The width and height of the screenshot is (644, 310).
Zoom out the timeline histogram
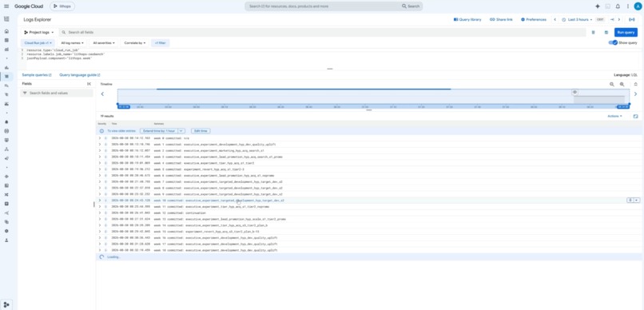(x=612, y=84)
